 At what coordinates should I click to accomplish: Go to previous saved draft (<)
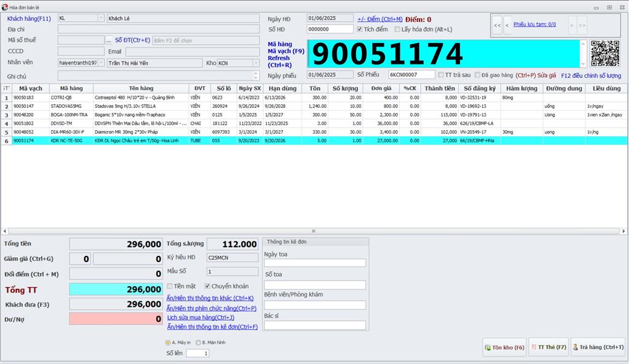[x=507, y=25]
